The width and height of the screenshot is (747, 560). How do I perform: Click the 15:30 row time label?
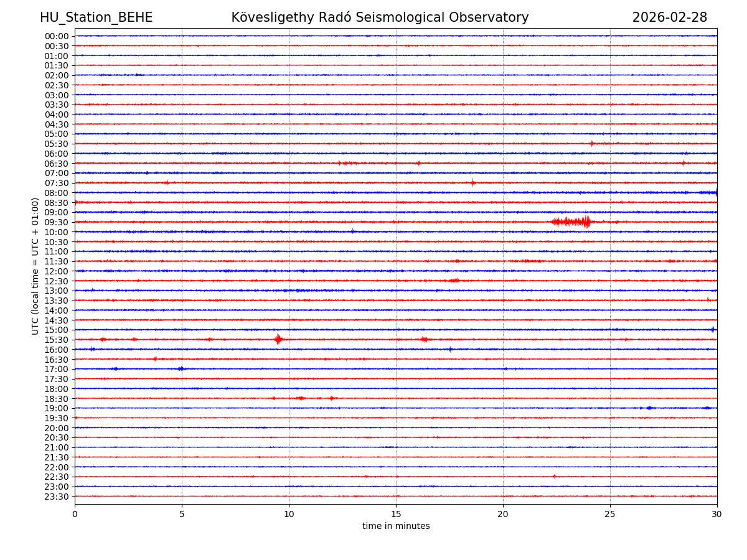56,340
